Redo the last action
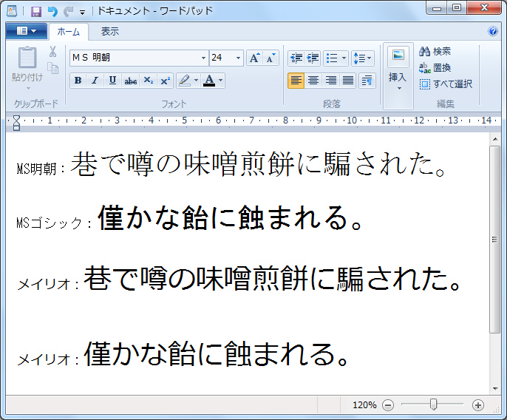 pos(68,12)
